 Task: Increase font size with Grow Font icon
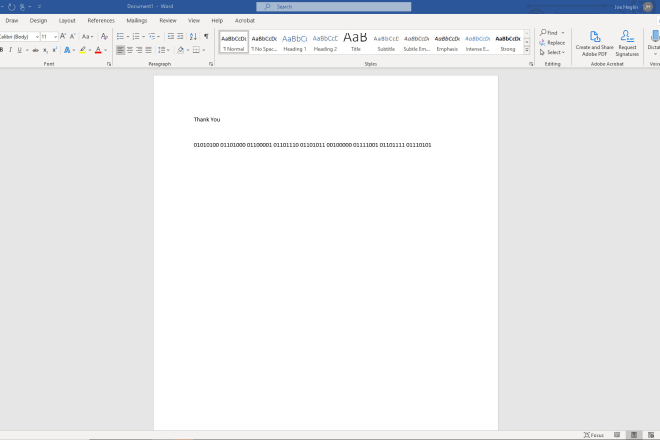pyautogui.click(x=63, y=37)
